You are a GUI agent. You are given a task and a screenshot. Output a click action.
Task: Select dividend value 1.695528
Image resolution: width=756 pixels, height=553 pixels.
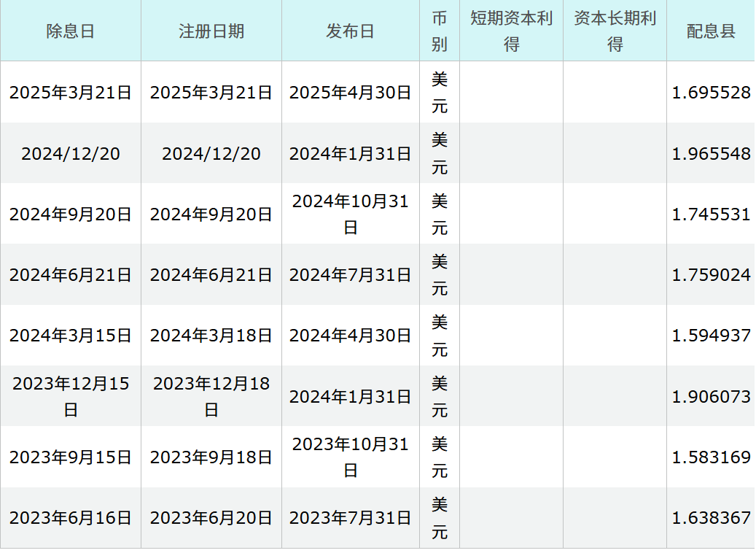(711, 92)
